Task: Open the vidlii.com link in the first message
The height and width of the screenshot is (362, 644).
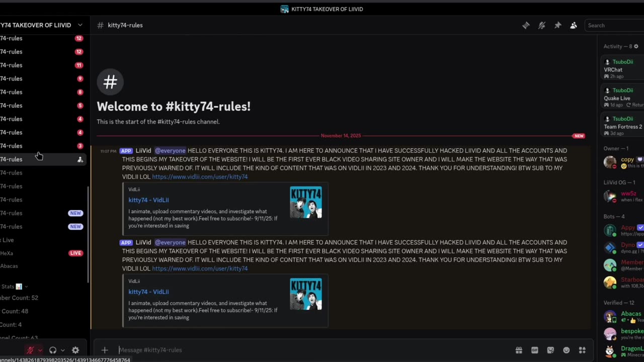Action: tap(200, 177)
